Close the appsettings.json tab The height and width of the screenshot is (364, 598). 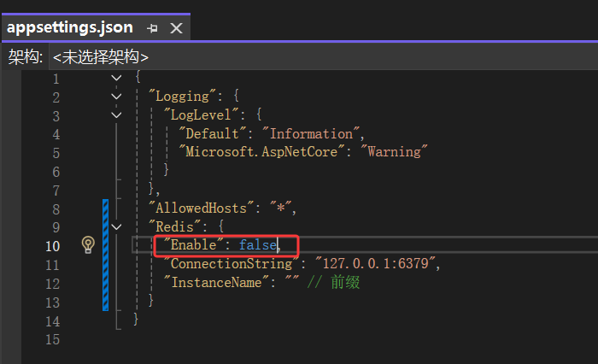click(176, 28)
